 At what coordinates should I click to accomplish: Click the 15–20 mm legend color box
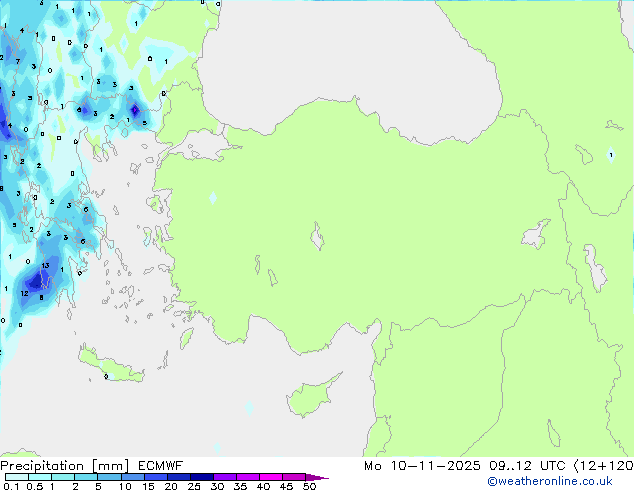pos(155,477)
